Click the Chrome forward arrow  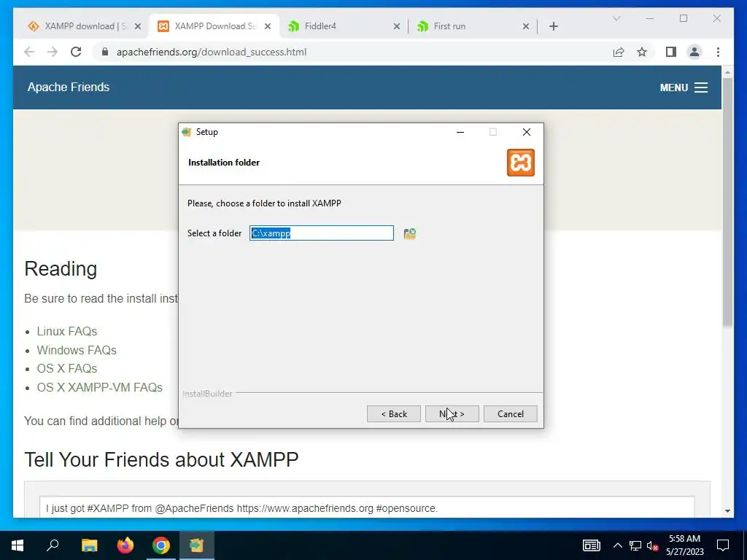53,52
